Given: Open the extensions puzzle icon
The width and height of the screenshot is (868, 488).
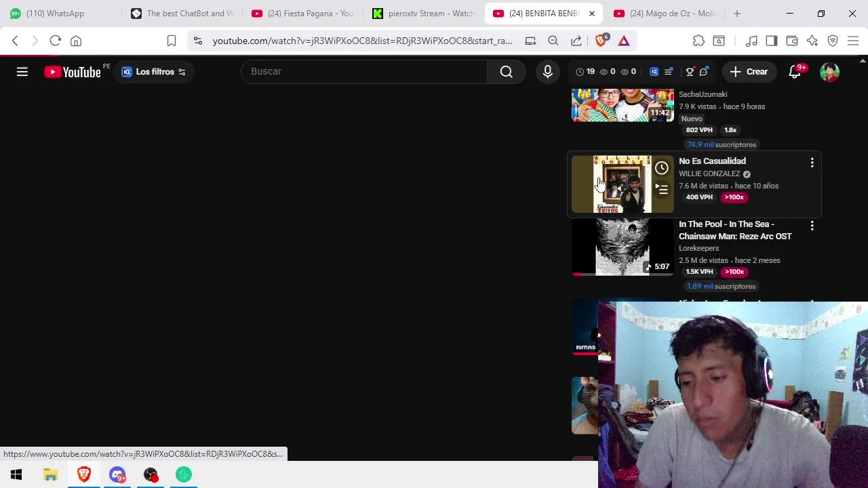Looking at the screenshot, I should coord(698,41).
